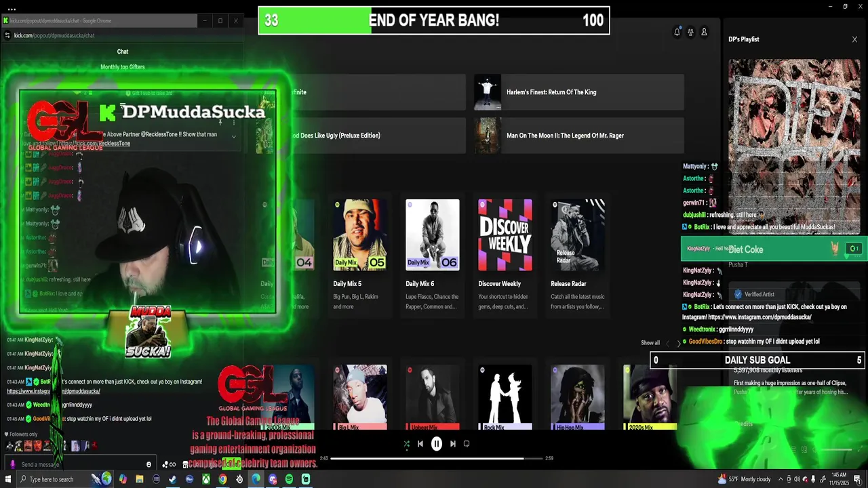Open the Xbox app from taskbar
This screenshot has height=488, width=868.
pyautogui.click(x=205, y=479)
